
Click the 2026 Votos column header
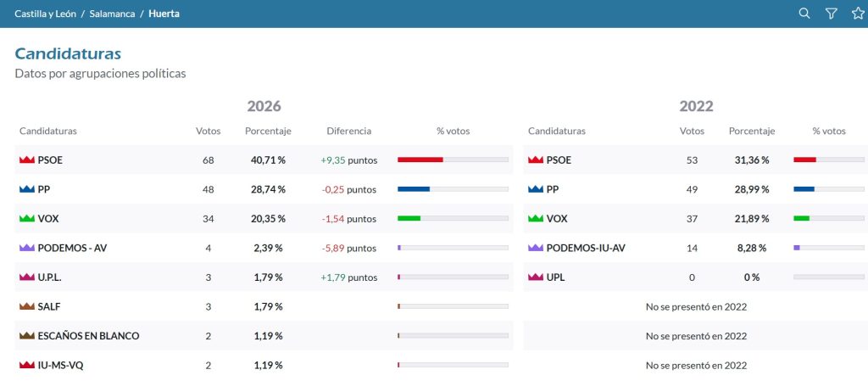click(209, 132)
